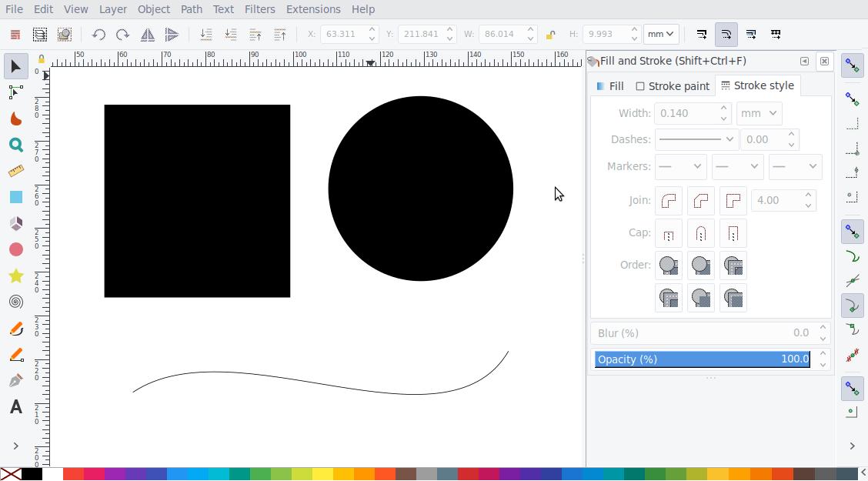Viewport: 868px width, 481px height.
Task: Open the Dashes pattern dropdown
Action: point(696,139)
